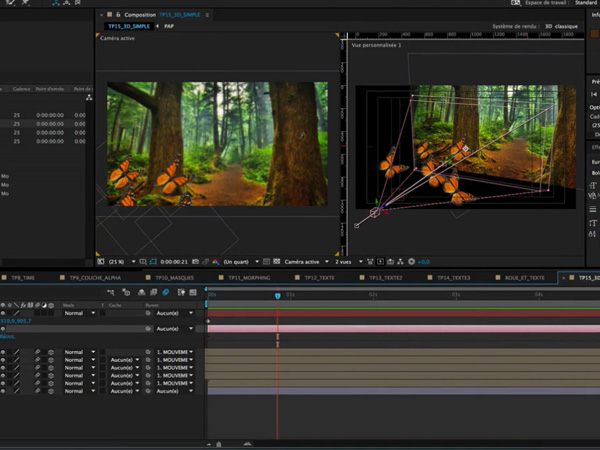The width and height of the screenshot is (600, 450).
Task: Click TP15_3D_SIMPLE breadcrumb in composition viewer
Action: 129,26
